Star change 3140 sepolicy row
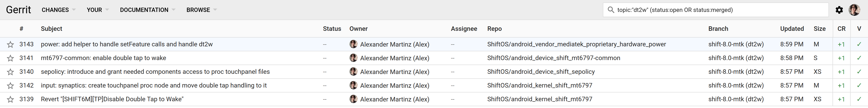Screen dimensions: 868x108 point(10,72)
